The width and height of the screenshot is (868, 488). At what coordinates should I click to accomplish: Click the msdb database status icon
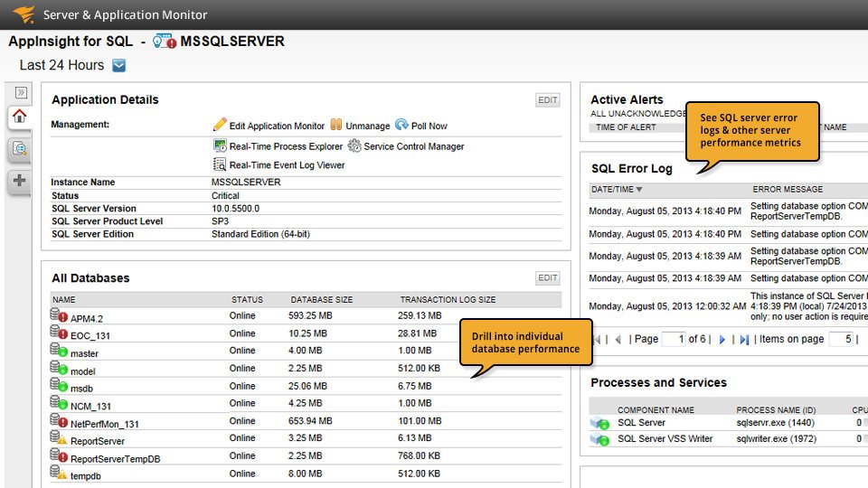tap(59, 385)
